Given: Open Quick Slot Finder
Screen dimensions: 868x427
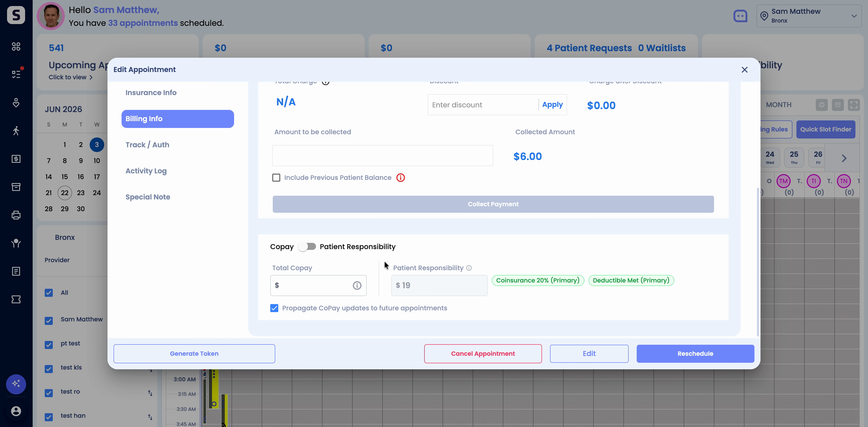Looking at the screenshot, I should [826, 129].
